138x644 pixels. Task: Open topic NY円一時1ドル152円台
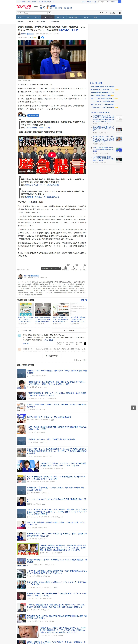tap(103, 90)
